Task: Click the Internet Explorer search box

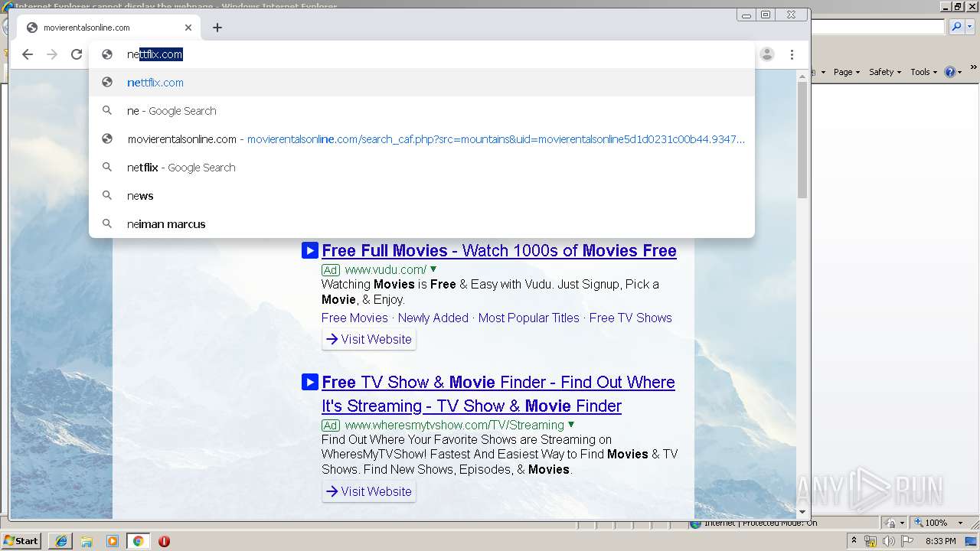Action: tap(878, 27)
